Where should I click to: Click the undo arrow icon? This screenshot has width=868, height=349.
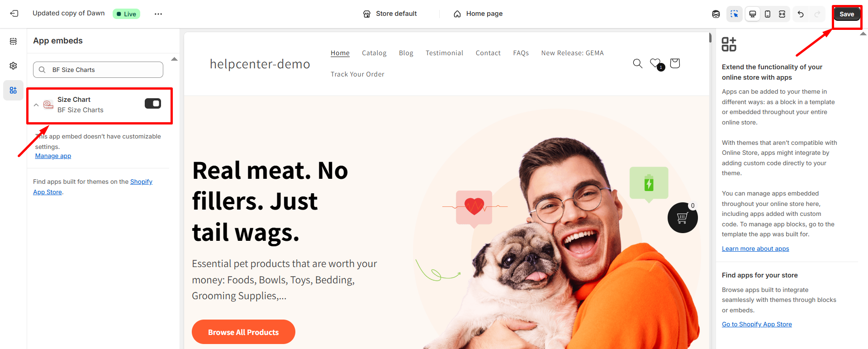coord(801,14)
